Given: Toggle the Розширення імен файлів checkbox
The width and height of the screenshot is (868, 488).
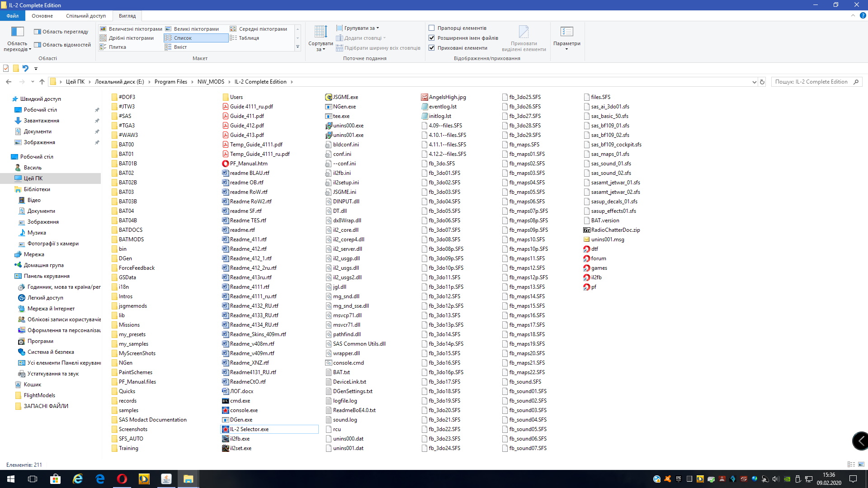Looking at the screenshot, I should click(432, 38).
